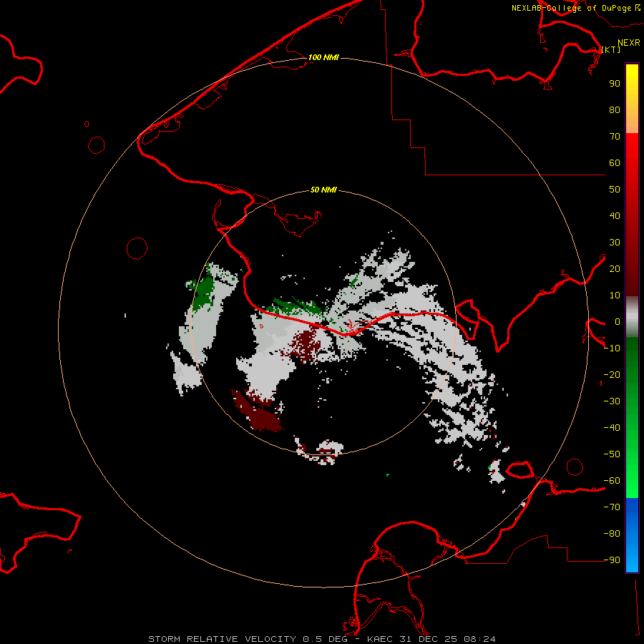Select the -10 value on the velocity scale
Viewport: 644px width, 644px height.
pyautogui.click(x=612, y=348)
